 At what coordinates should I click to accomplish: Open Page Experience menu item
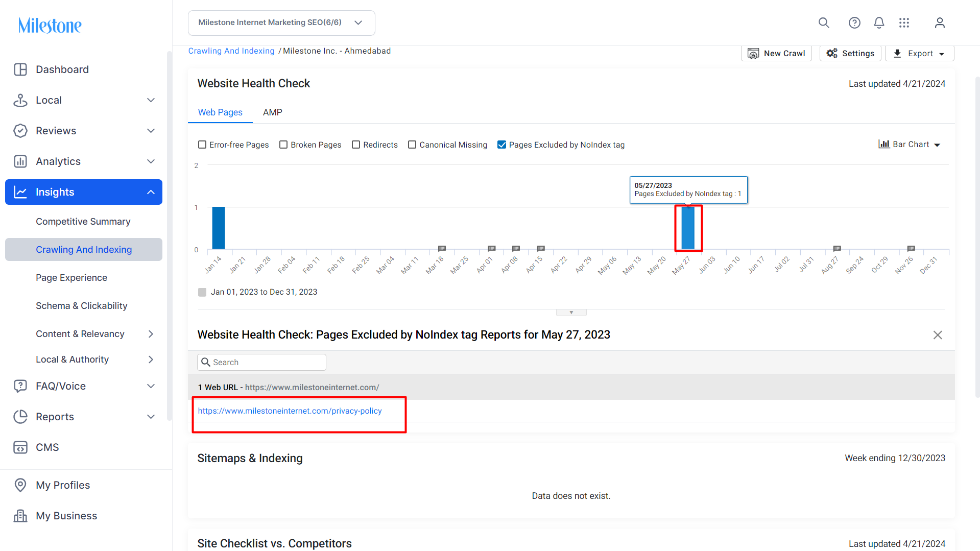71,278
